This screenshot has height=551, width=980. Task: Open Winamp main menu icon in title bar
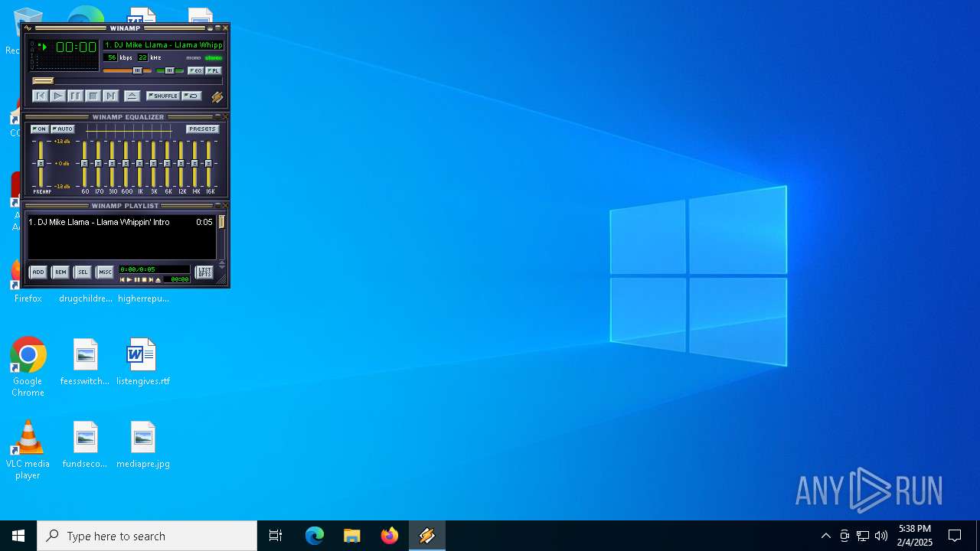tap(28, 28)
